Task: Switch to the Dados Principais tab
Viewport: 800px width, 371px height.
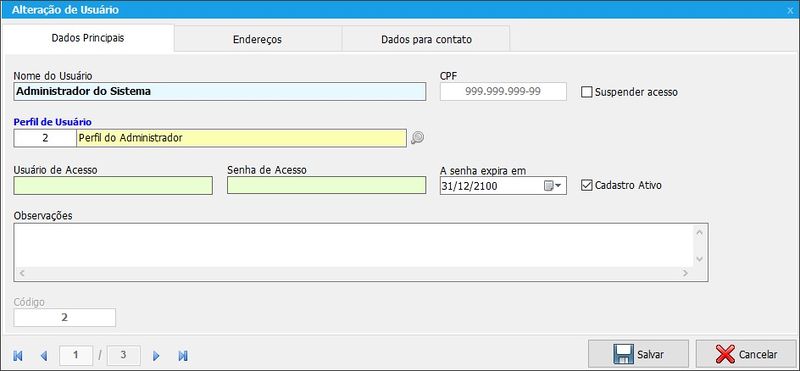Action: 88,38
